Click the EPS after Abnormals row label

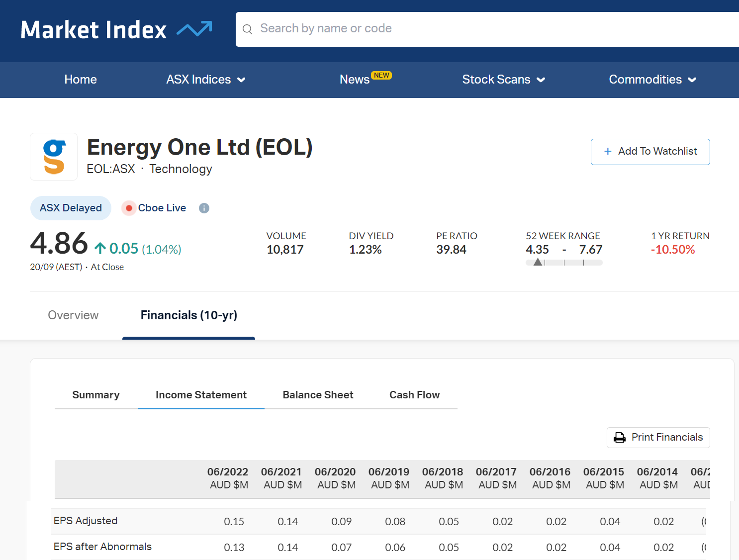102,547
